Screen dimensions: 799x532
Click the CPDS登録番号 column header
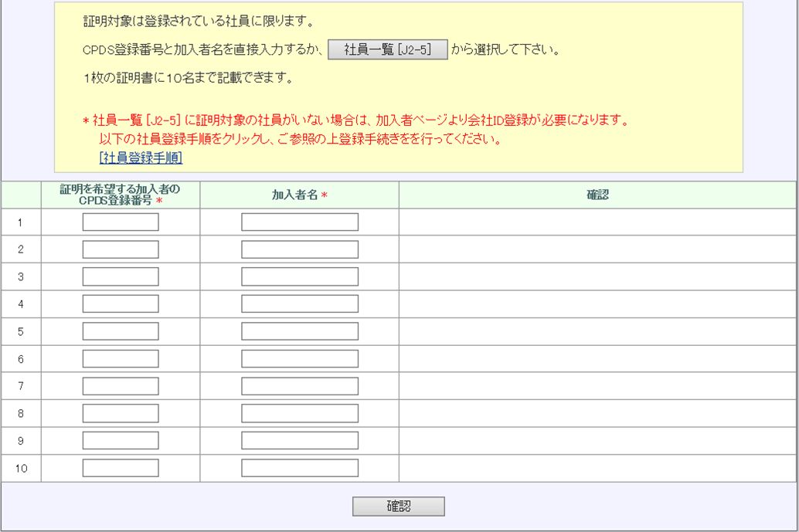tap(121, 195)
